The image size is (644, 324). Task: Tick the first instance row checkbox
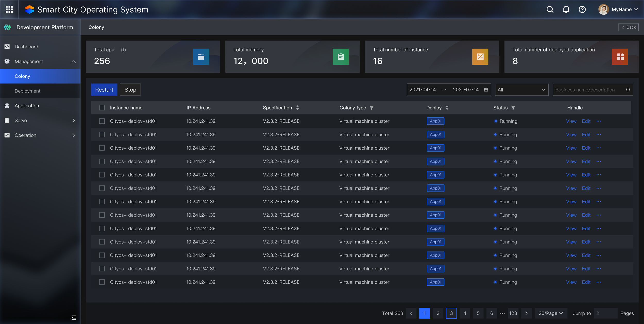pyautogui.click(x=102, y=121)
